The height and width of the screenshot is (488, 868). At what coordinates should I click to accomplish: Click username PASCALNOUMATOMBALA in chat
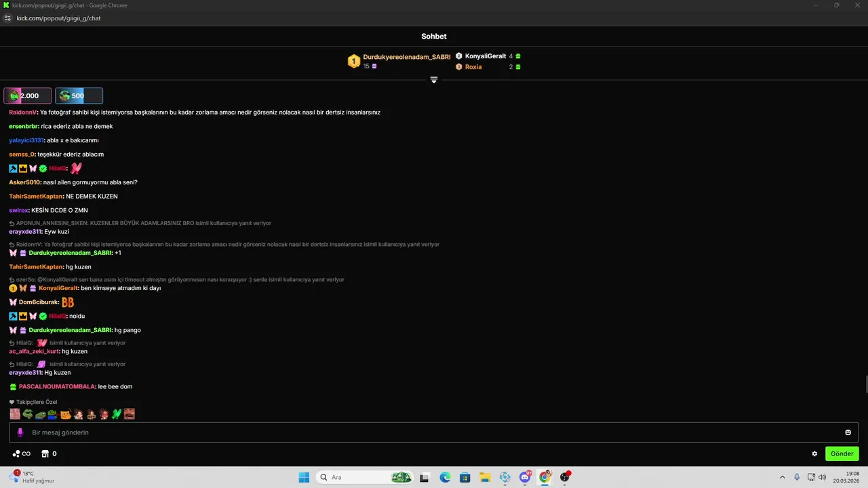click(x=57, y=387)
